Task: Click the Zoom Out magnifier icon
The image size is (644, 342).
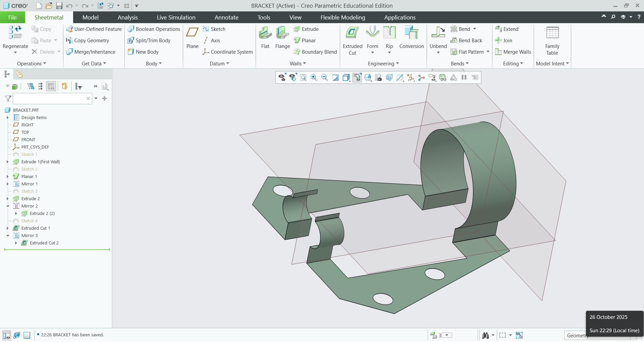Action: 325,77
